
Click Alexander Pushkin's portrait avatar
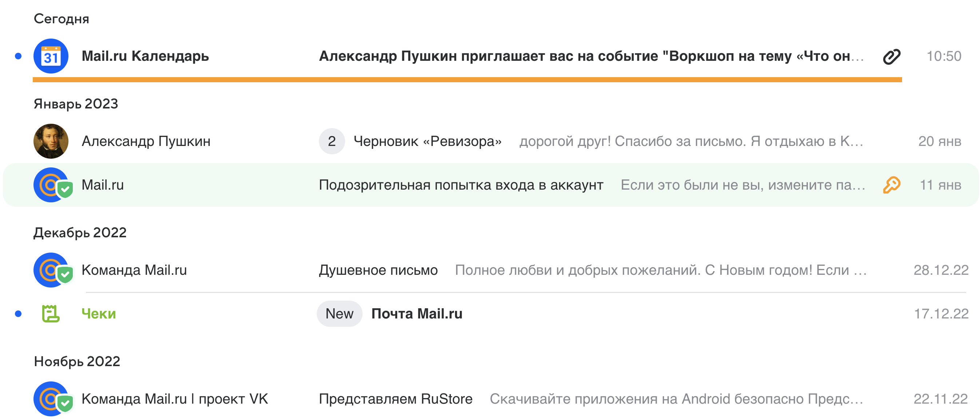click(51, 141)
